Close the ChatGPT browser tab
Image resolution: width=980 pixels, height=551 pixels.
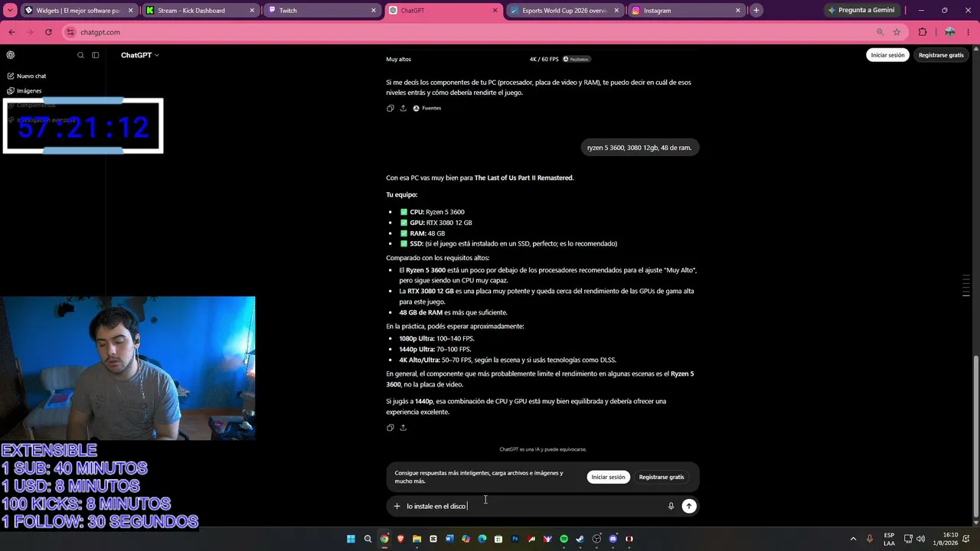click(495, 11)
